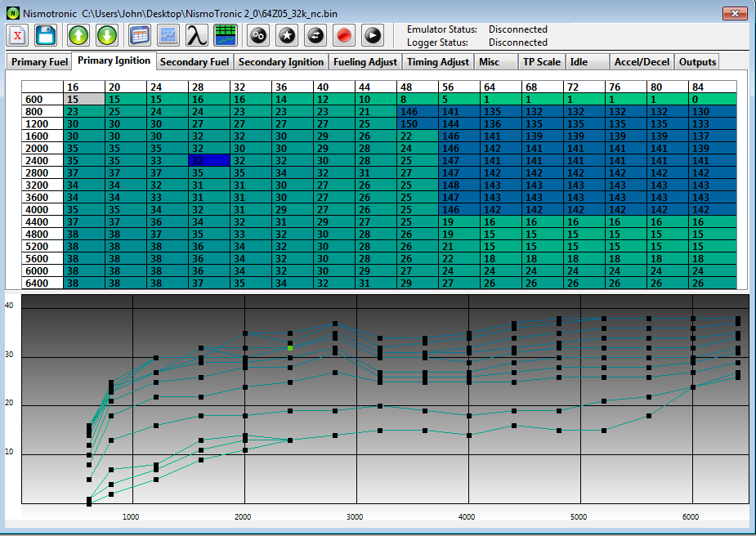Select the highlighted blue cell at row 2400
Viewport: 756px width, 536px height.
(209, 162)
